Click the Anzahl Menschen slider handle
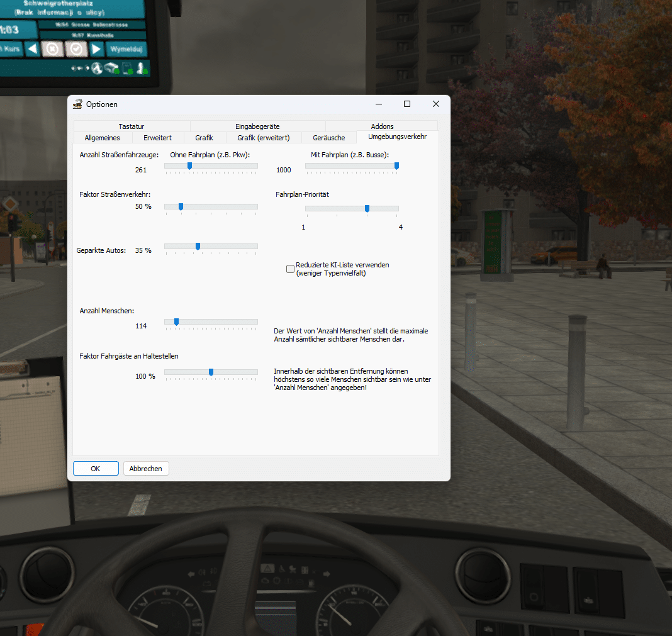 click(176, 322)
